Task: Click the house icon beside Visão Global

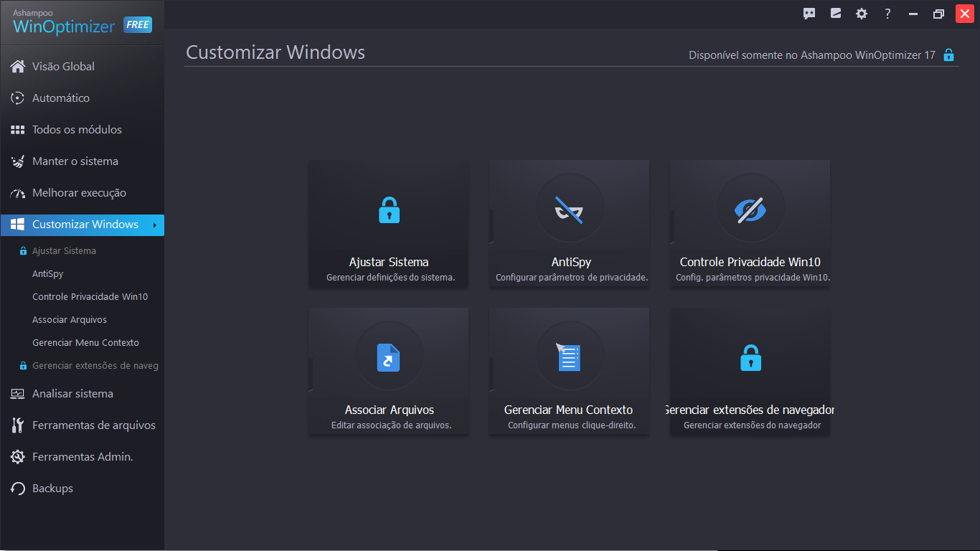Action: point(18,66)
